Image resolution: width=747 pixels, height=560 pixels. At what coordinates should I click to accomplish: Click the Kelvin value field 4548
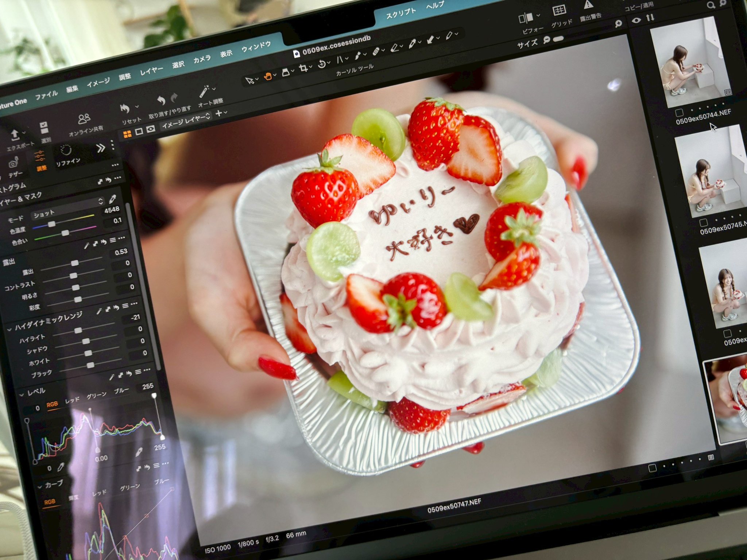click(112, 210)
